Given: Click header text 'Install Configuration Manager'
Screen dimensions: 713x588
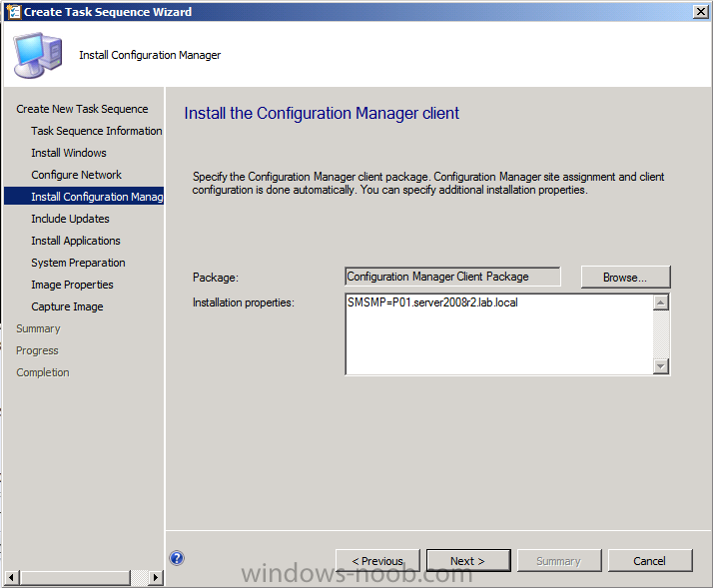Looking at the screenshot, I should pos(150,55).
